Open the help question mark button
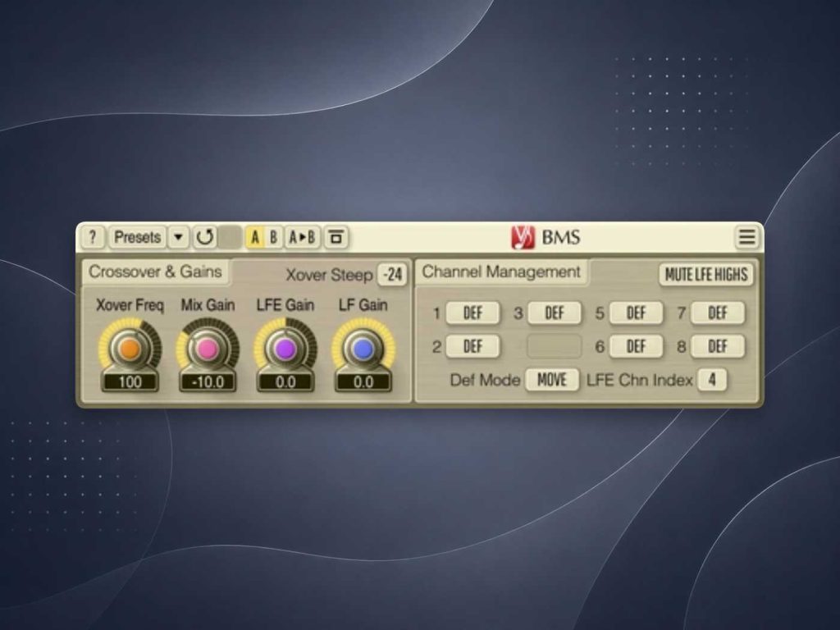 [93, 237]
